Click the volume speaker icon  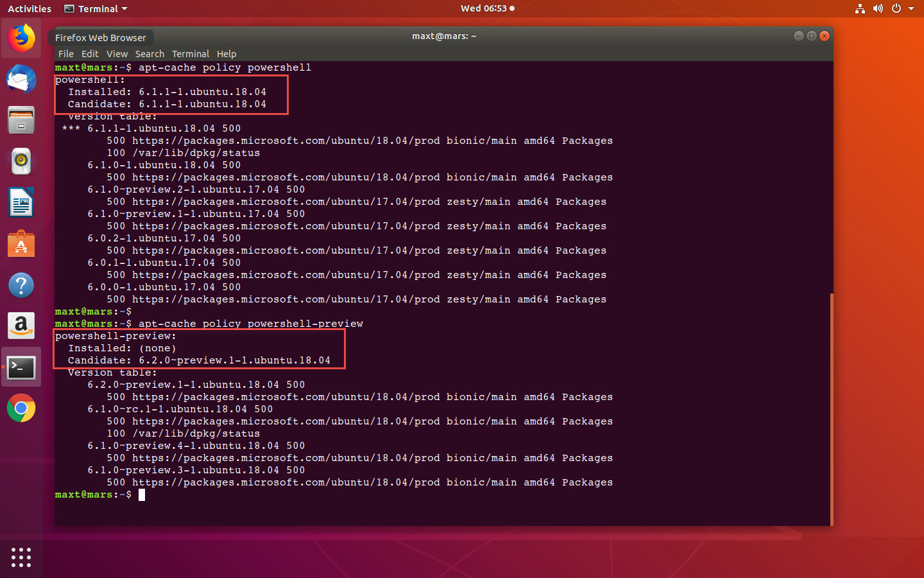878,8
